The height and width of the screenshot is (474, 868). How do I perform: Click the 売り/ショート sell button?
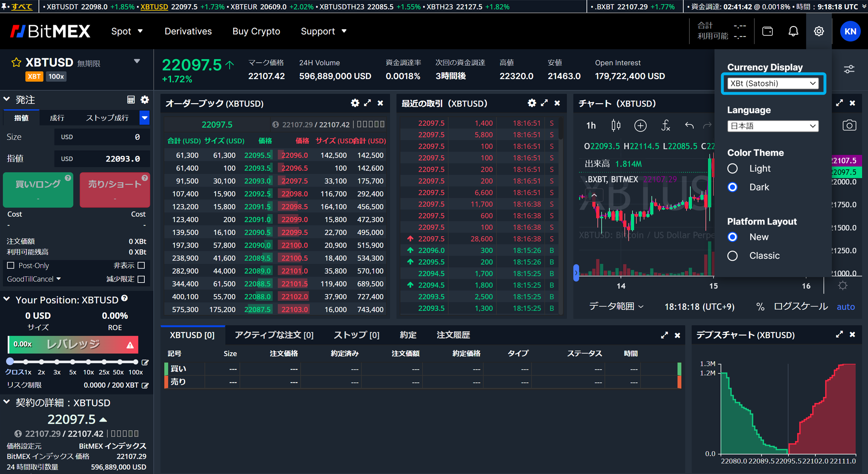115,190
